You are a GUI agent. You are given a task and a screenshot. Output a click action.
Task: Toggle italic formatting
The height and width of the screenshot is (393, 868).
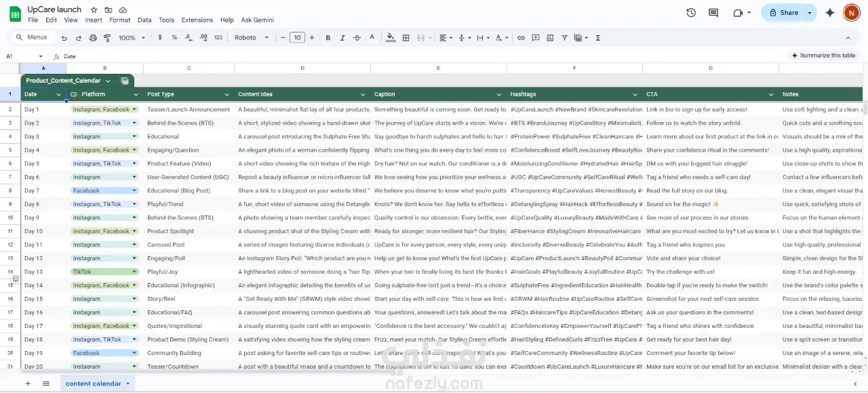(x=342, y=38)
